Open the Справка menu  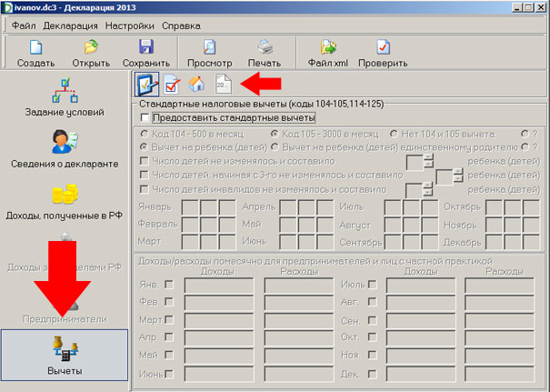click(181, 25)
